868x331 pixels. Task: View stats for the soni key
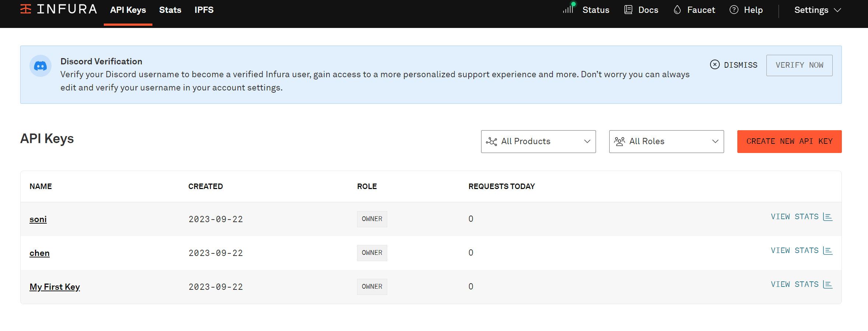tap(801, 217)
